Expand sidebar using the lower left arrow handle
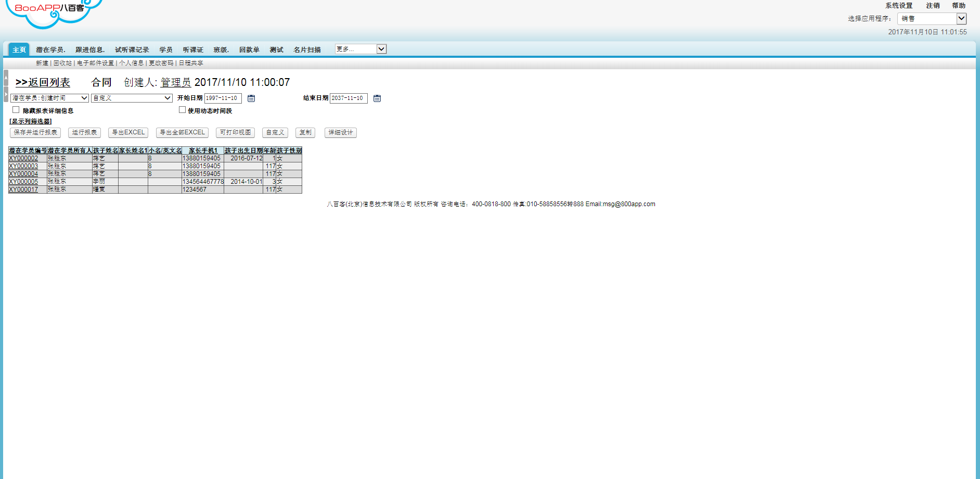Viewport: 980px width, 479px height. [6, 94]
